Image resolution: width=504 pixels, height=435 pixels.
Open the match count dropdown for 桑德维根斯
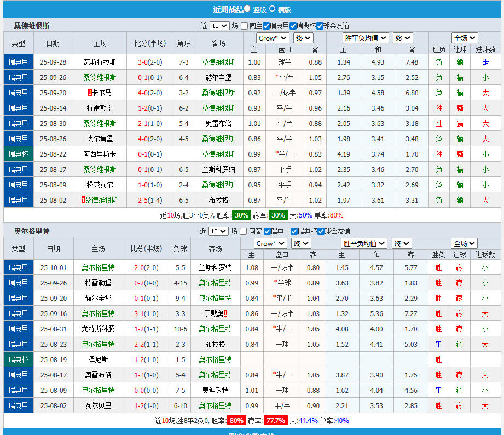coord(219,26)
